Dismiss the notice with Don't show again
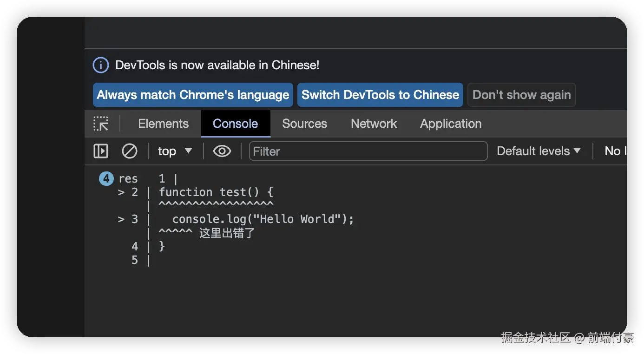This screenshot has height=354, width=644. coord(521,95)
